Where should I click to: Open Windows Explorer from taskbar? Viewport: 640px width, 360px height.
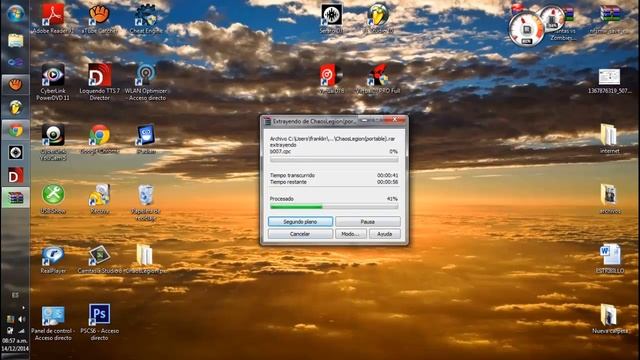coord(15,41)
